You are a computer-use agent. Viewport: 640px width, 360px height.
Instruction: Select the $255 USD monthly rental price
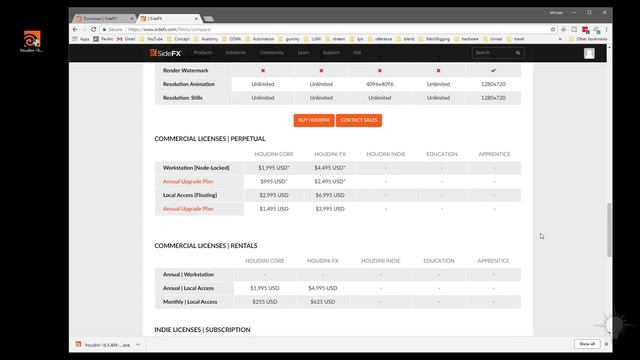coord(264,302)
